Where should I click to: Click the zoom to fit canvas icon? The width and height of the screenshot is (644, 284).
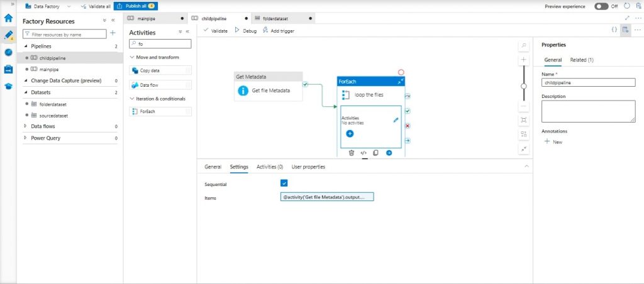pos(523,119)
